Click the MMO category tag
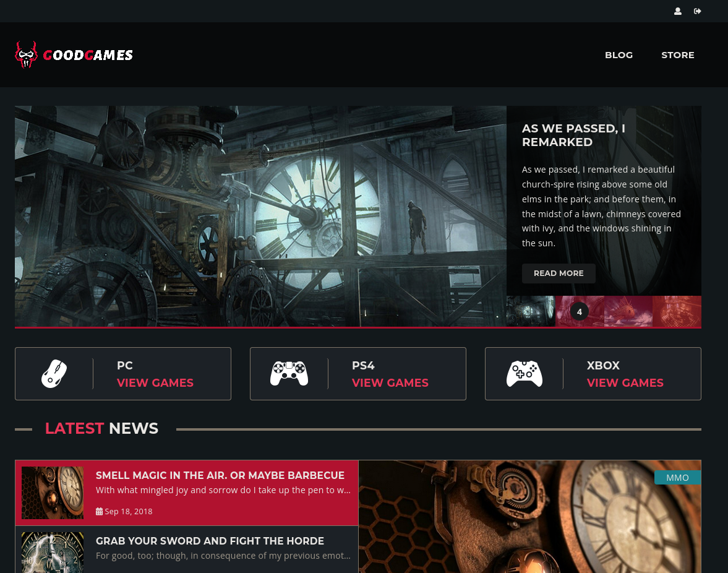728x573 pixels. click(x=677, y=477)
